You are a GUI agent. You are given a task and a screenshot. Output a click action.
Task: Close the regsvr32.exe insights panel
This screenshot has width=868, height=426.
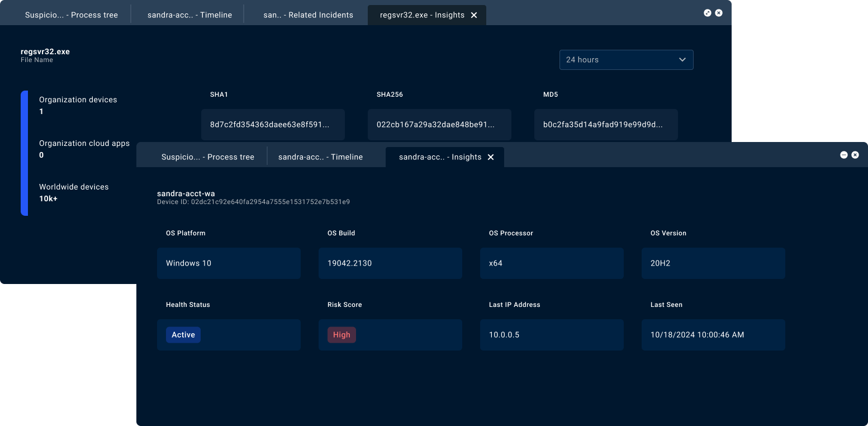click(x=719, y=13)
